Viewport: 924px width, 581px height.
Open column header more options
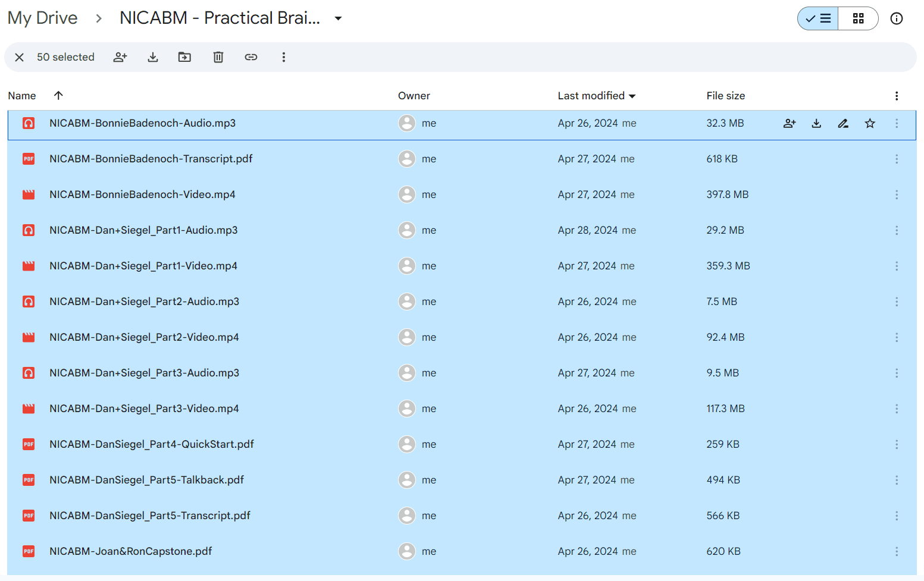(x=897, y=96)
